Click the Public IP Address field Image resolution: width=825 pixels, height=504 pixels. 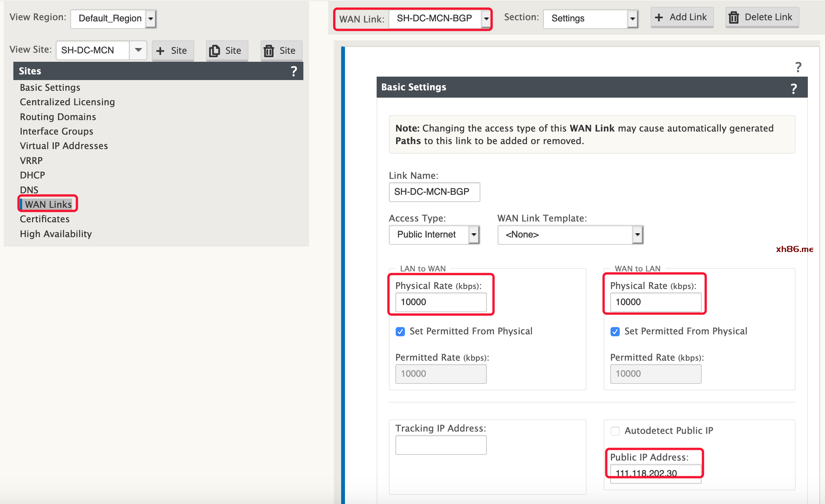[656, 474]
